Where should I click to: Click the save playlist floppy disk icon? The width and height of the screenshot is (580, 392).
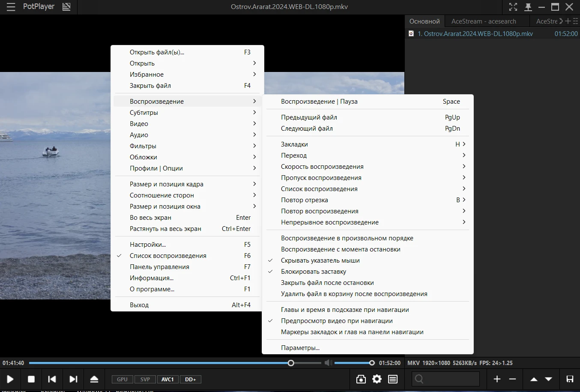pos(570,379)
